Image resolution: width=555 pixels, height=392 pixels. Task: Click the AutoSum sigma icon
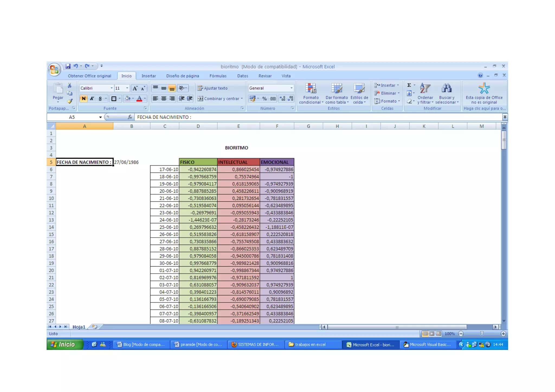coord(409,85)
